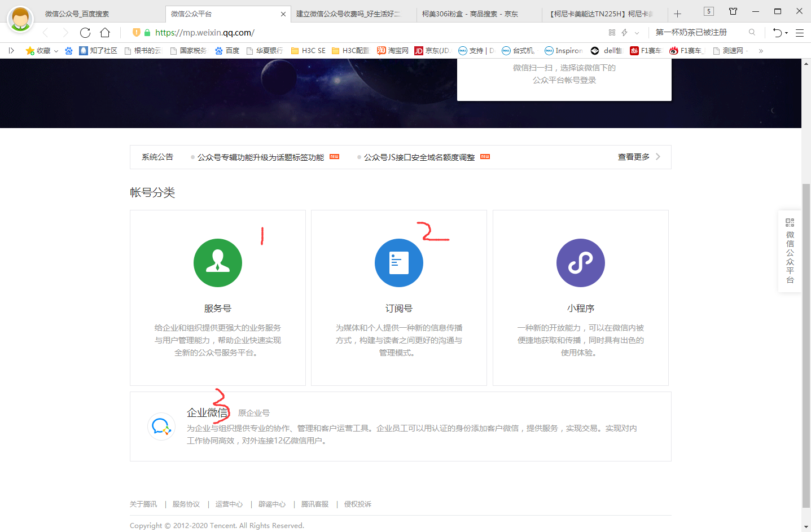811x532 pixels.
Task: Click the search magnifier icon in toolbar
Action: pos(752,33)
